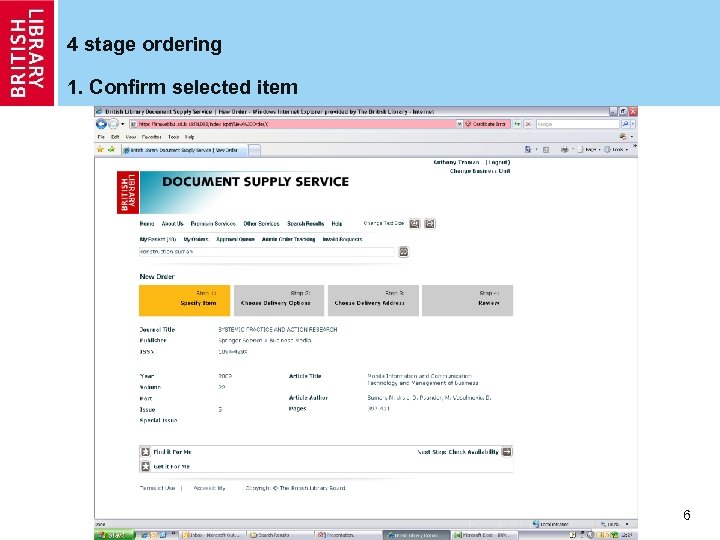Open the Approval Queue link
Screen dimensions: 720x540
[235, 239]
